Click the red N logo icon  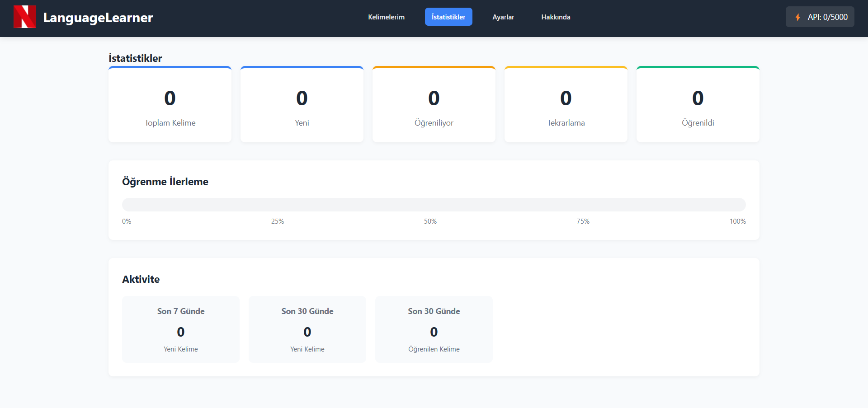[x=24, y=17]
